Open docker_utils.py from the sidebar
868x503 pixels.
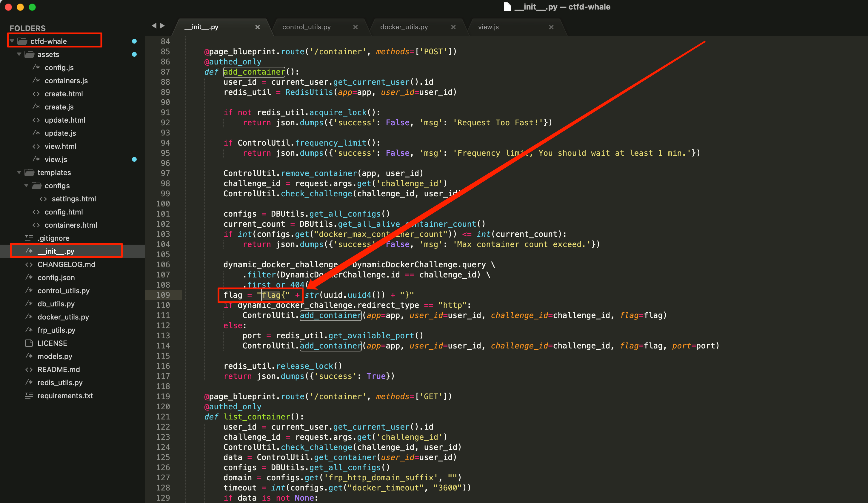pos(63,317)
